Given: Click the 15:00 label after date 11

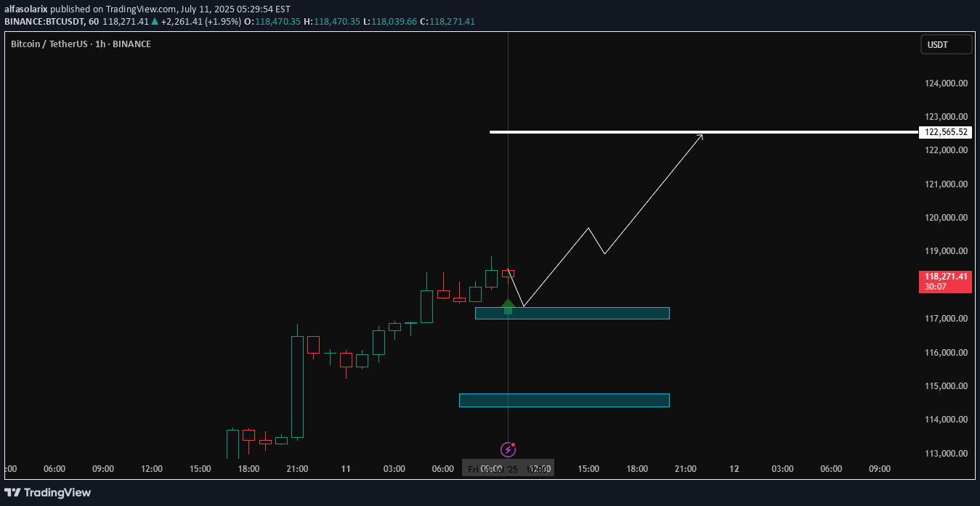Looking at the screenshot, I should pos(588,469).
